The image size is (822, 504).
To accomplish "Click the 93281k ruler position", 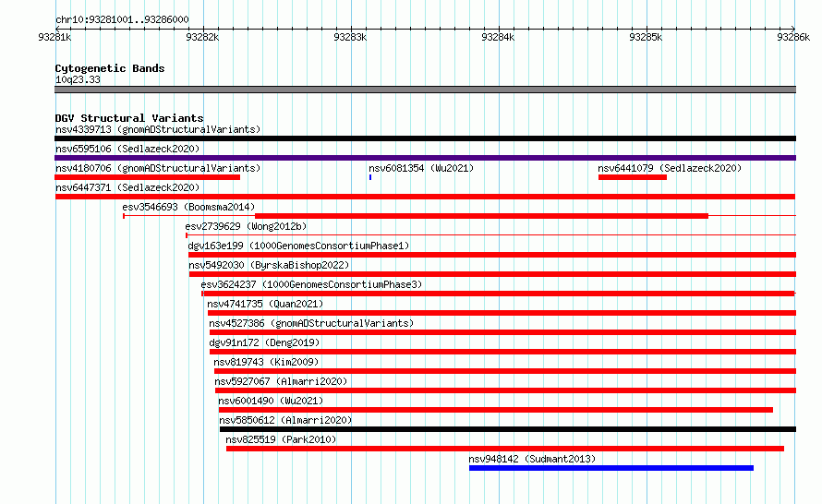I will pos(54,37).
